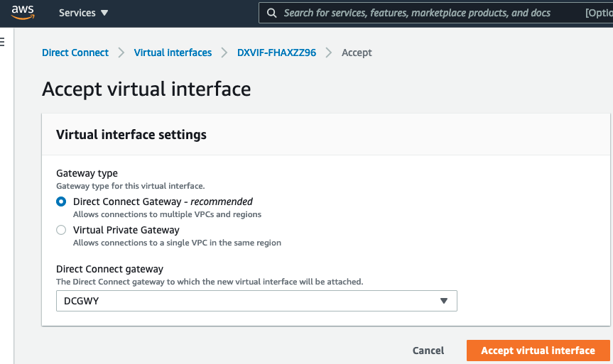Expand the Services dropdown arrow

click(x=104, y=13)
